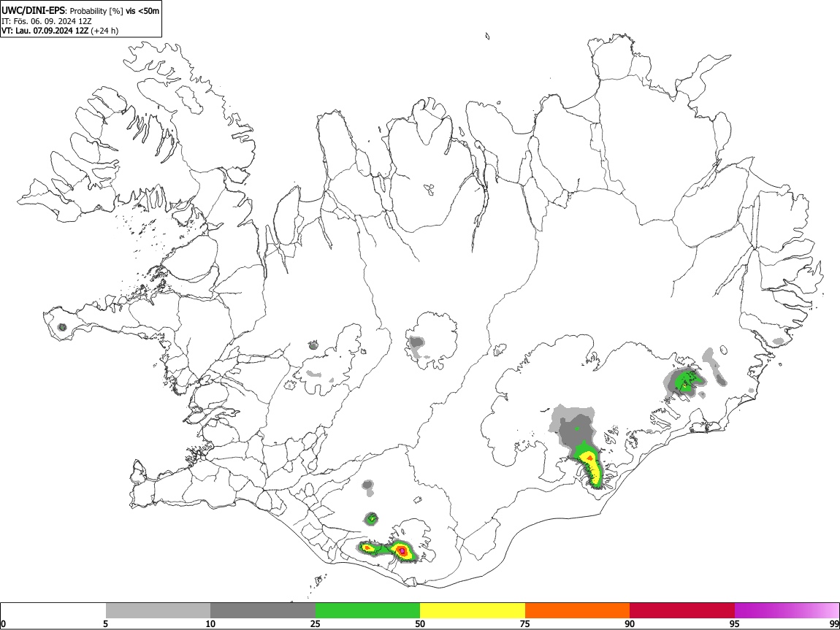The height and width of the screenshot is (630, 840).
Task: Click the magenta 95-99% legend swatch
Action: (x=787, y=611)
